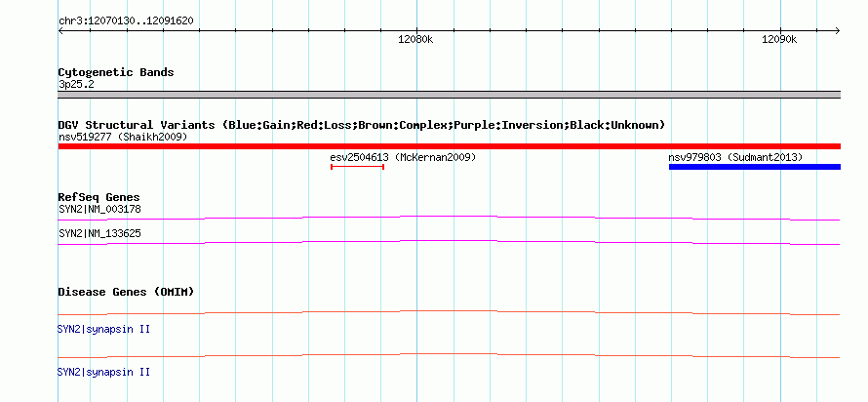
Task: Select the esv2504613 red loss variant marker
Action: (x=357, y=167)
